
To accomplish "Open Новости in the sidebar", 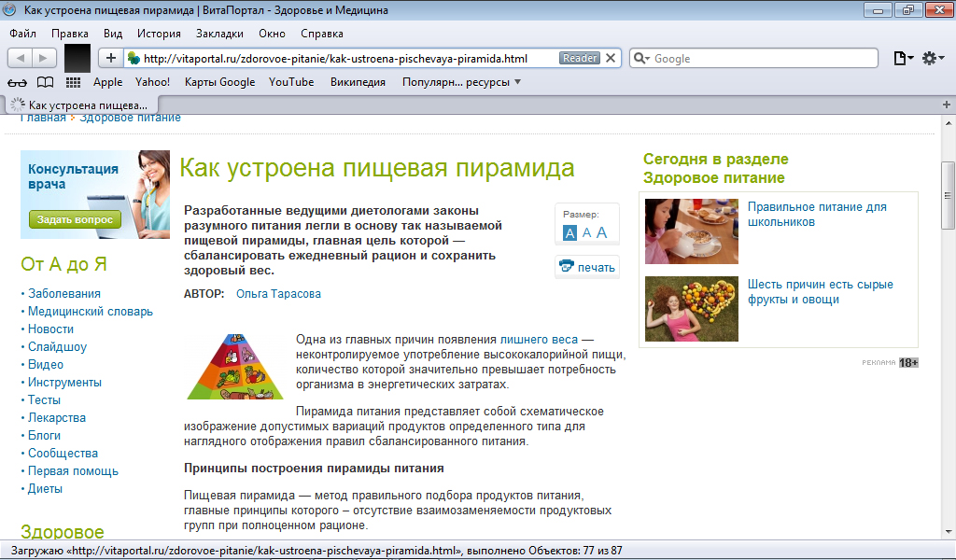I will click(50, 329).
